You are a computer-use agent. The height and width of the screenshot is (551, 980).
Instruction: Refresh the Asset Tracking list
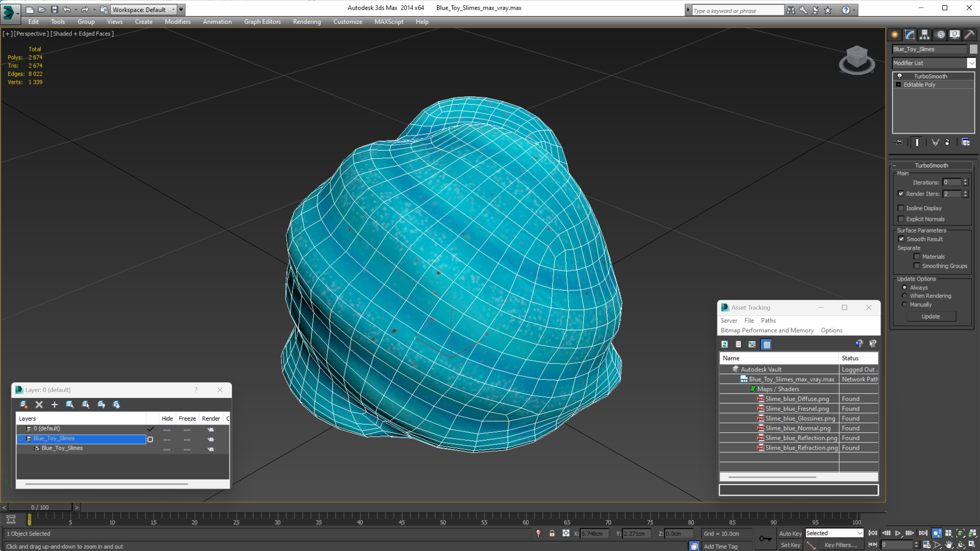725,344
